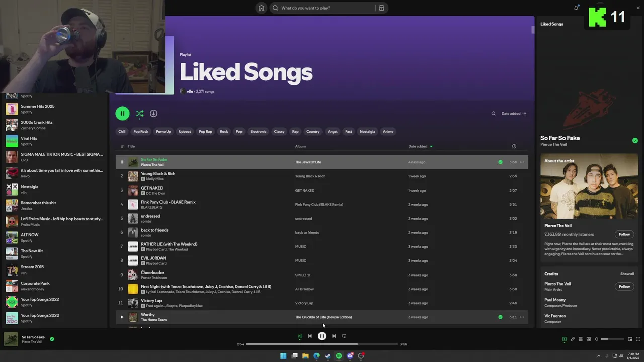Follow Pierce The Veil in About the artist

(624, 234)
